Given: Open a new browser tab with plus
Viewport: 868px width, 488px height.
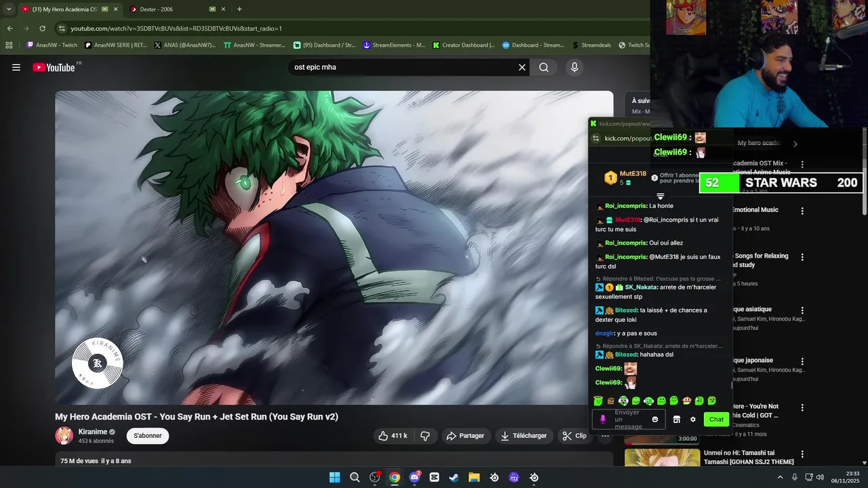Looking at the screenshot, I should point(239,9).
